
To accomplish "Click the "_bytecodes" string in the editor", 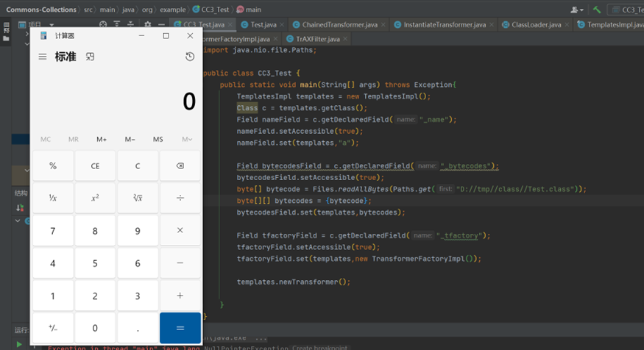I will [x=466, y=165].
